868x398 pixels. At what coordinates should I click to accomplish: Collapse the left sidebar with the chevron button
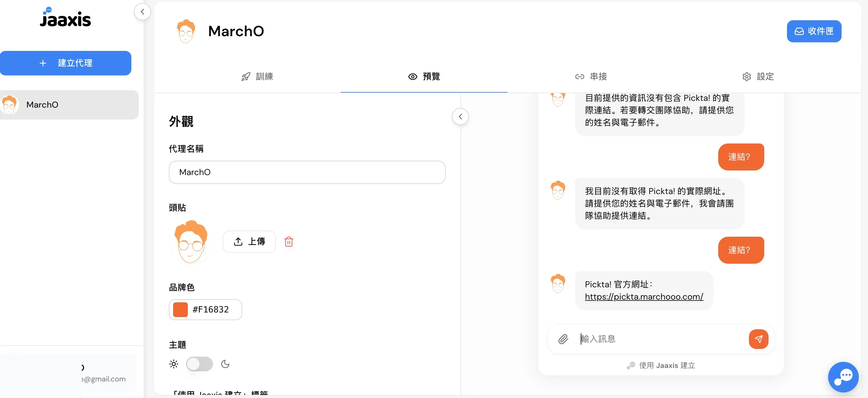[142, 12]
